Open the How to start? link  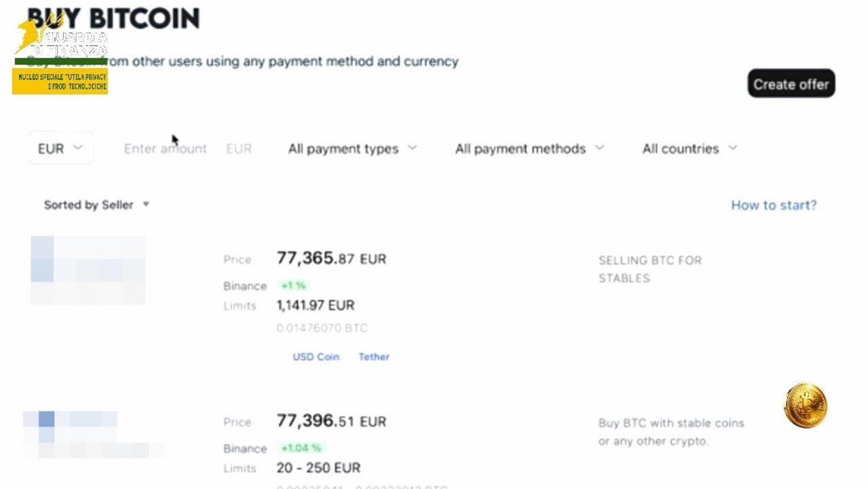click(774, 205)
